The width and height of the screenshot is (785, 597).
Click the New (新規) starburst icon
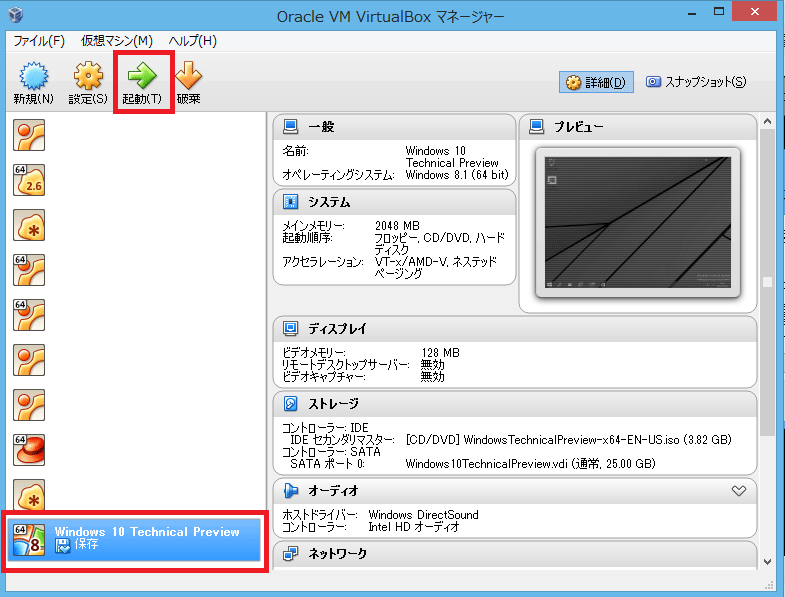(x=34, y=76)
